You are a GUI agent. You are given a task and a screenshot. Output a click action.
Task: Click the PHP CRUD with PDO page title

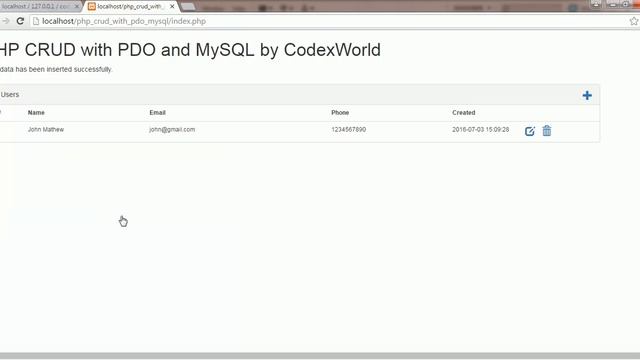(190, 50)
